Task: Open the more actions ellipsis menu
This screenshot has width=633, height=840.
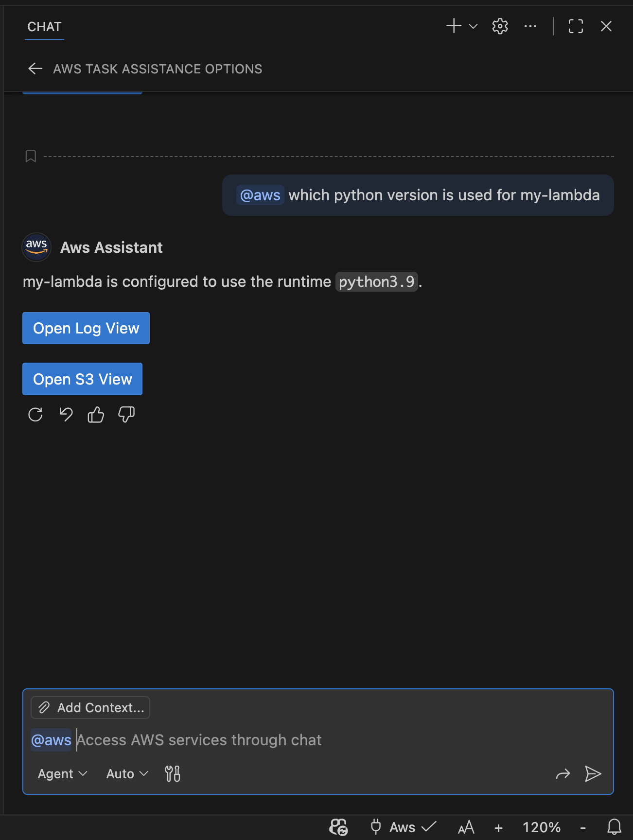Action: pyautogui.click(x=530, y=26)
